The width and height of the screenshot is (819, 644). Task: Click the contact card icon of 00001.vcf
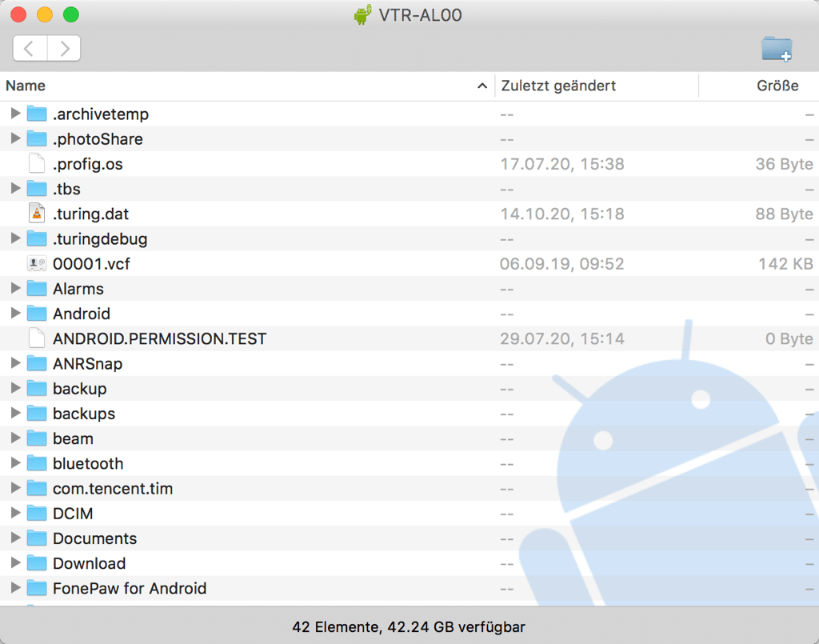click(x=37, y=263)
